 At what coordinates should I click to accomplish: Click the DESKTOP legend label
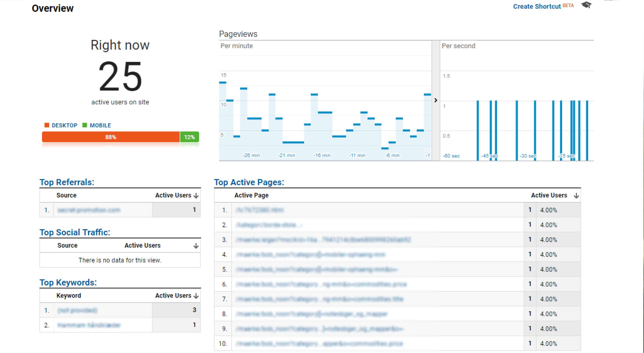(65, 125)
